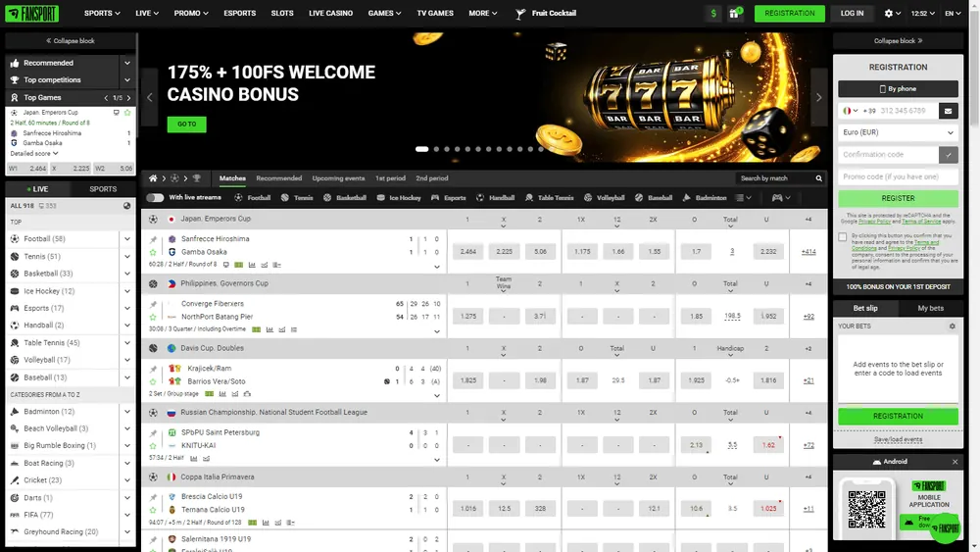Open the SPORTS menu dropdown

coord(102,13)
